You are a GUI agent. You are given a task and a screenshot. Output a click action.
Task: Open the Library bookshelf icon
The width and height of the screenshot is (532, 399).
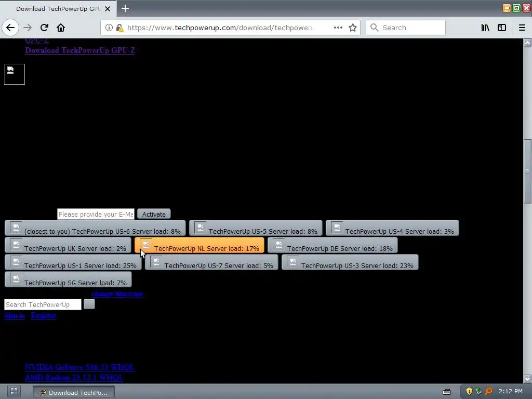click(485, 28)
